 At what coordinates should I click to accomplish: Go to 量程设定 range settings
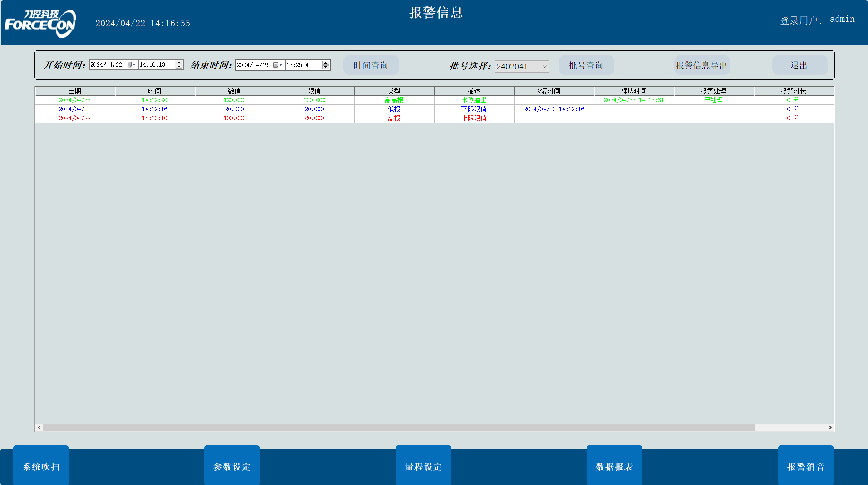point(423,466)
